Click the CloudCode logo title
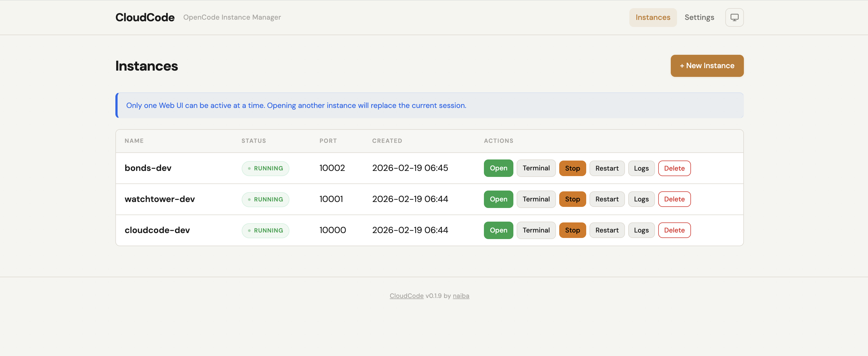 pos(145,17)
